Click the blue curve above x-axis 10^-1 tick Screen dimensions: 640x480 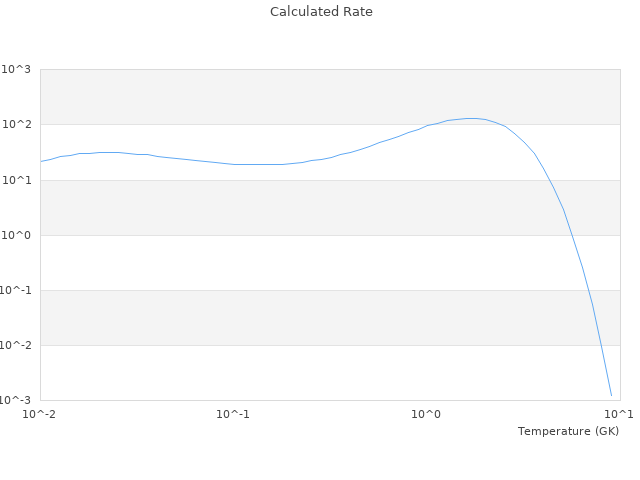click(x=233, y=164)
